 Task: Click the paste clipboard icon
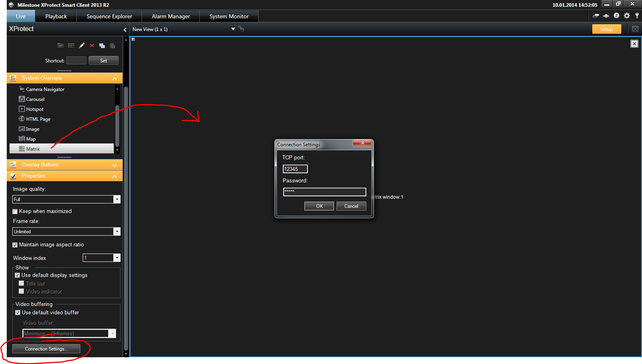tap(113, 46)
